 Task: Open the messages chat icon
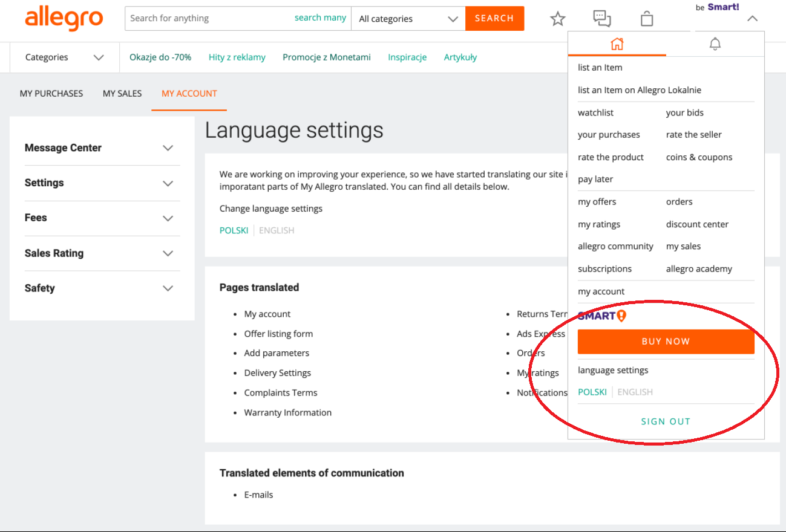601,19
